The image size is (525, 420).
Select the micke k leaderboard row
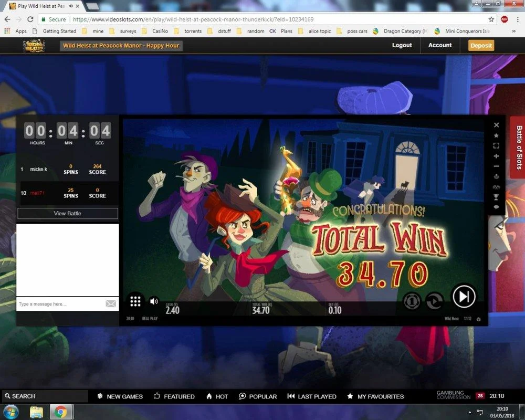(x=68, y=169)
